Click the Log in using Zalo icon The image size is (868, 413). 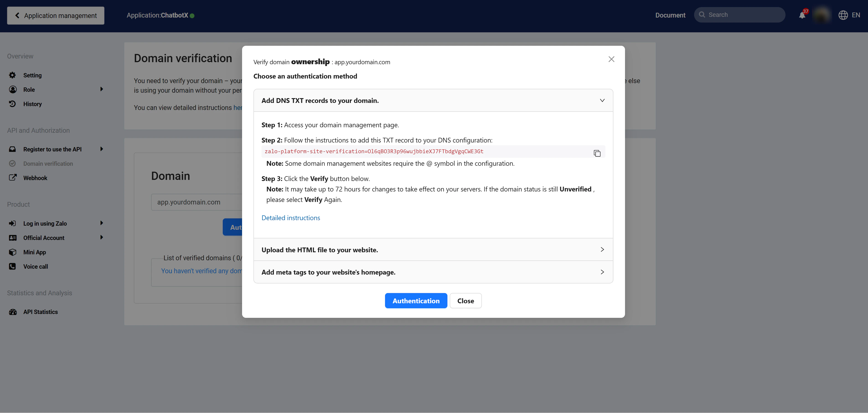click(13, 223)
